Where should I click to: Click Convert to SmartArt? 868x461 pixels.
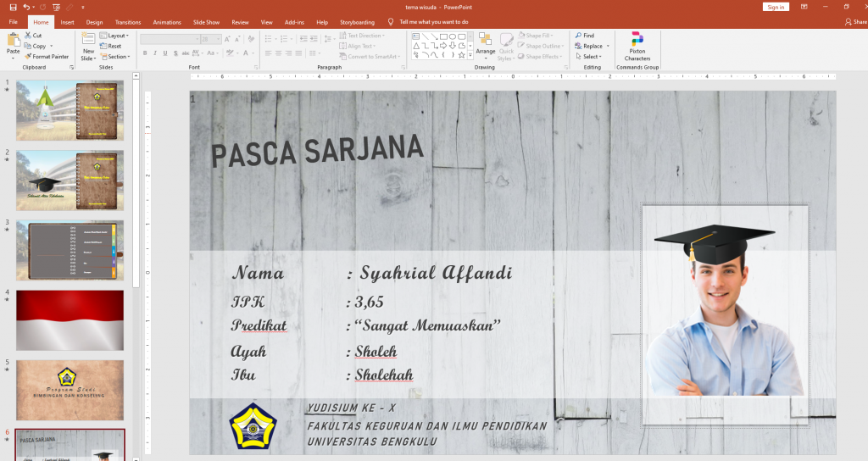pos(370,57)
